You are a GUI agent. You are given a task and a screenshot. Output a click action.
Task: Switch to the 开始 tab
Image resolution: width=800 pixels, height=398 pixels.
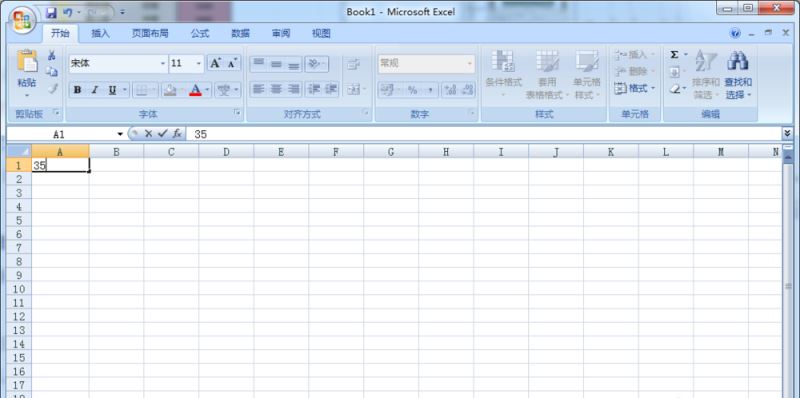tap(60, 34)
